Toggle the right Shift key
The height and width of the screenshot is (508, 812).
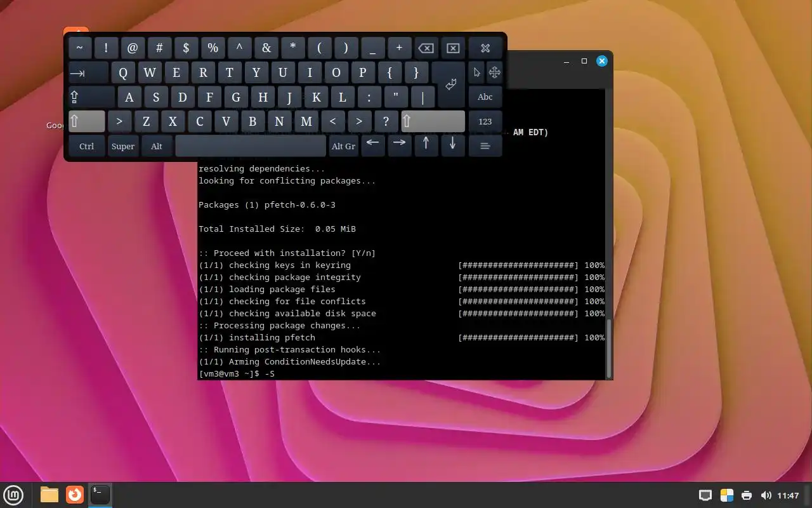[x=433, y=121]
